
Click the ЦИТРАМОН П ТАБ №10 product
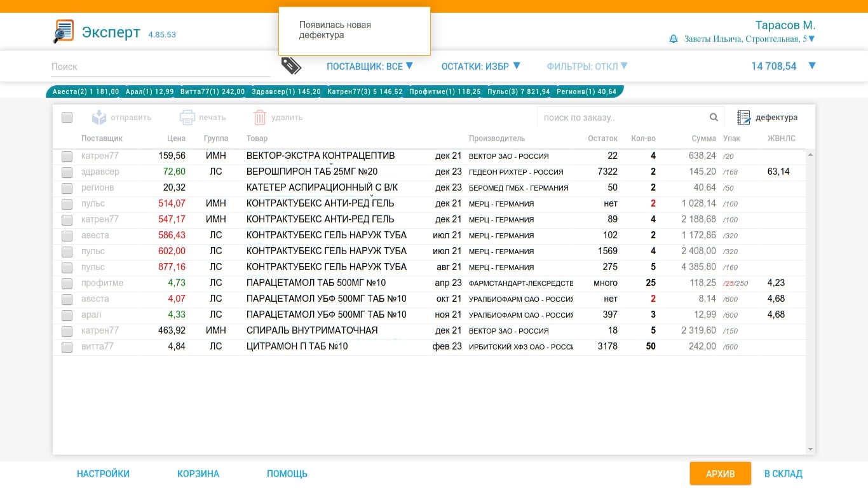tap(297, 346)
